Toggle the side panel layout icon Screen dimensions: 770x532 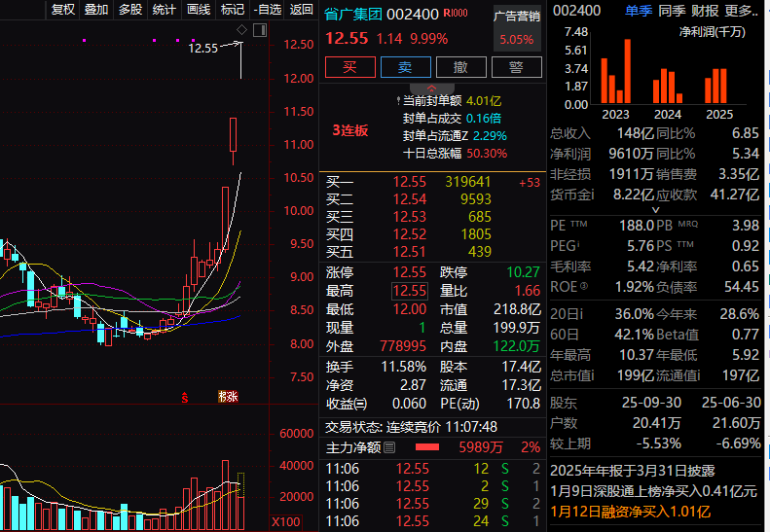tap(260, 30)
